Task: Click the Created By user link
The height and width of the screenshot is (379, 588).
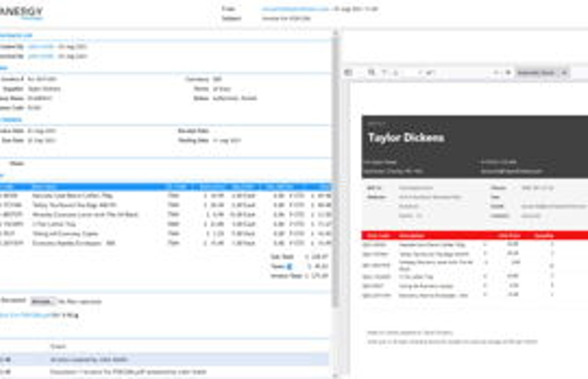Action: [41, 47]
